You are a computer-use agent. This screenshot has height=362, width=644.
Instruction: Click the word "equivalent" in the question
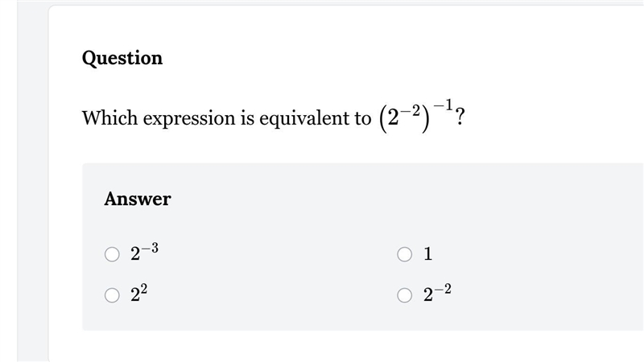click(x=303, y=118)
